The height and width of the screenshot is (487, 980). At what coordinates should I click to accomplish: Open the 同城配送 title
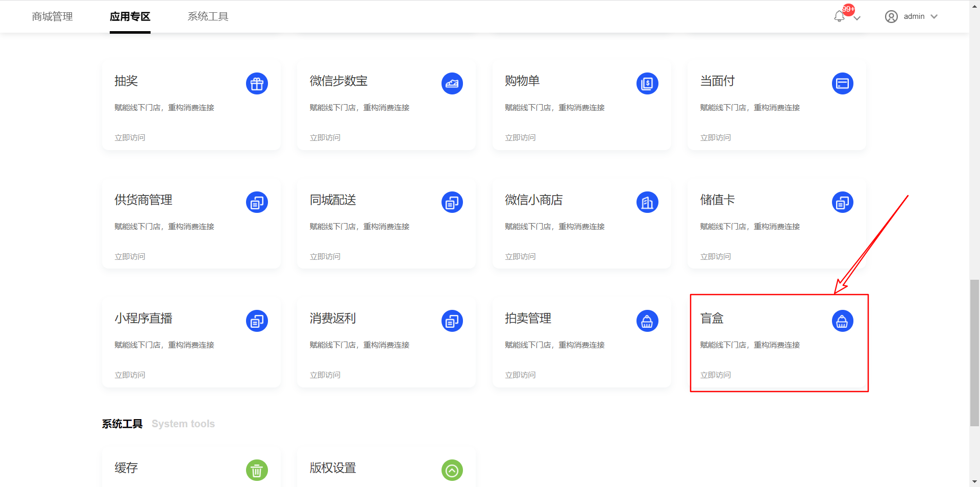333,200
